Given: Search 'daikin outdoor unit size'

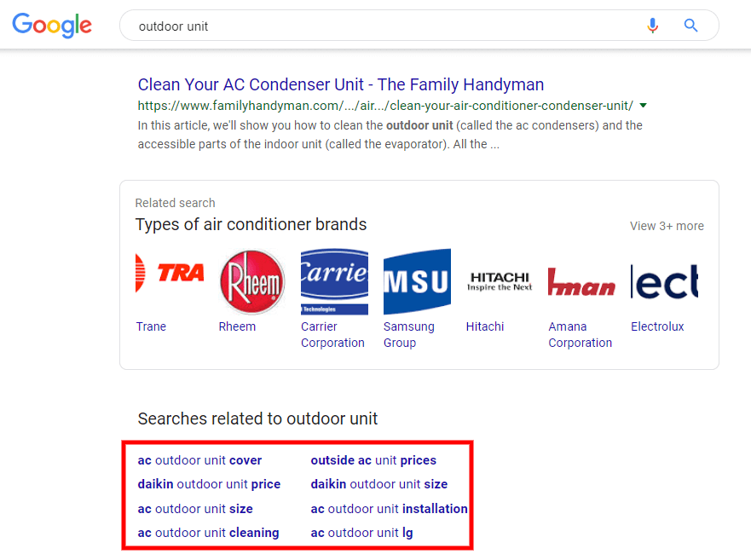Looking at the screenshot, I should [x=378, y=484].
